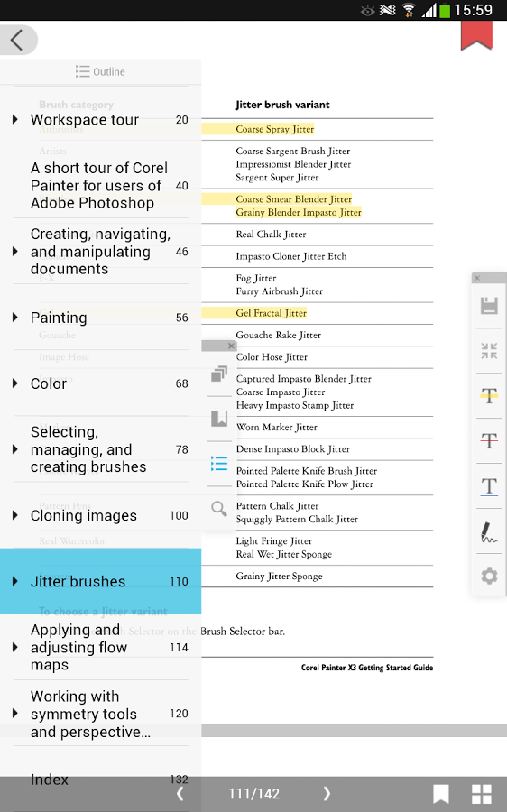
Task: Toggle the red page bookmark ribbon
Action: click(476, 35)
